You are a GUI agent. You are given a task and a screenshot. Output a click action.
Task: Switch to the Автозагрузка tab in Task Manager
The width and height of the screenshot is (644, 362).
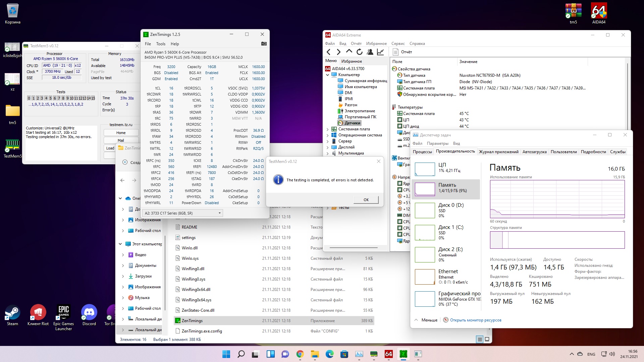534,152
